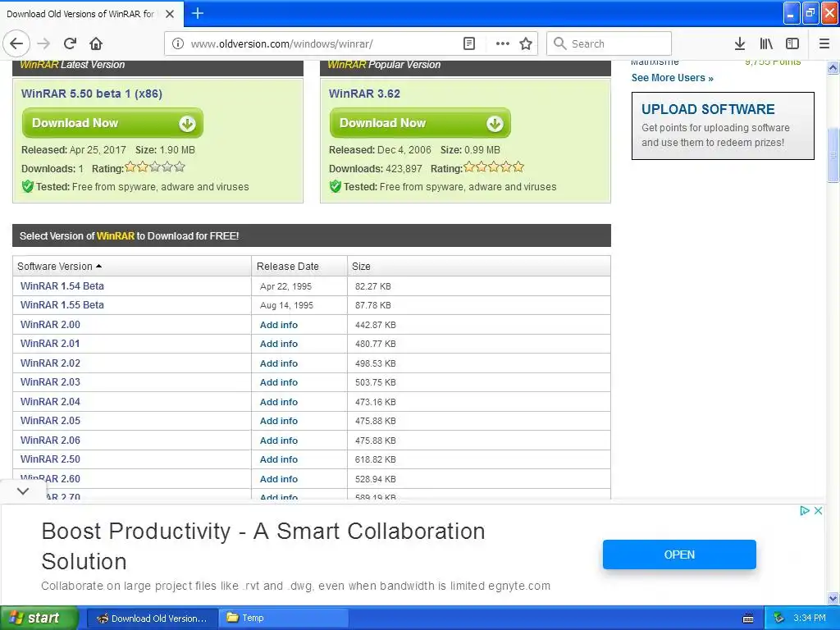Open the on-screen keyboard tray icon
The image size is (840, 630).
748,619
